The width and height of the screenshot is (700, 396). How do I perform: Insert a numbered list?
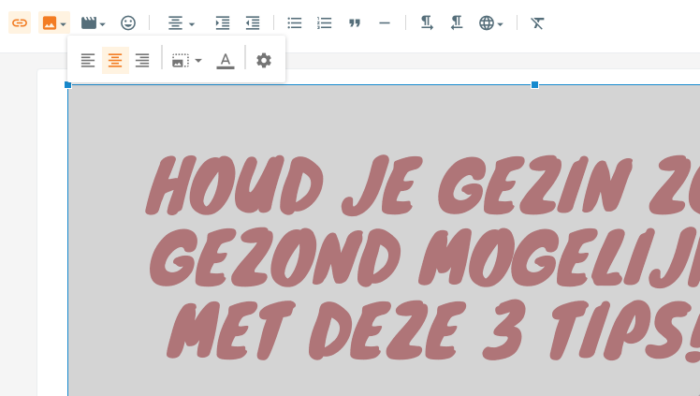point(325,23)
